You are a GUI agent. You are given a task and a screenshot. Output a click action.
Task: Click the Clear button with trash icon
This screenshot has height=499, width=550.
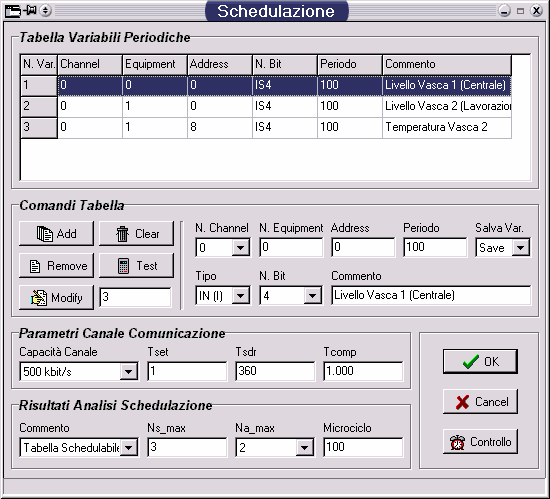point(136,234)
